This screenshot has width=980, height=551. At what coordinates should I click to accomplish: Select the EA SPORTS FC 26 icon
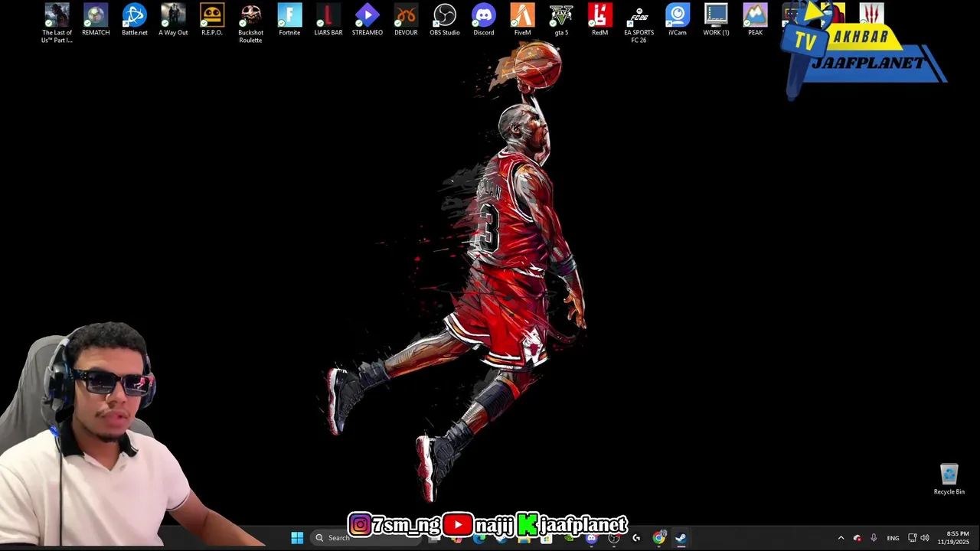tap(639, 23)
